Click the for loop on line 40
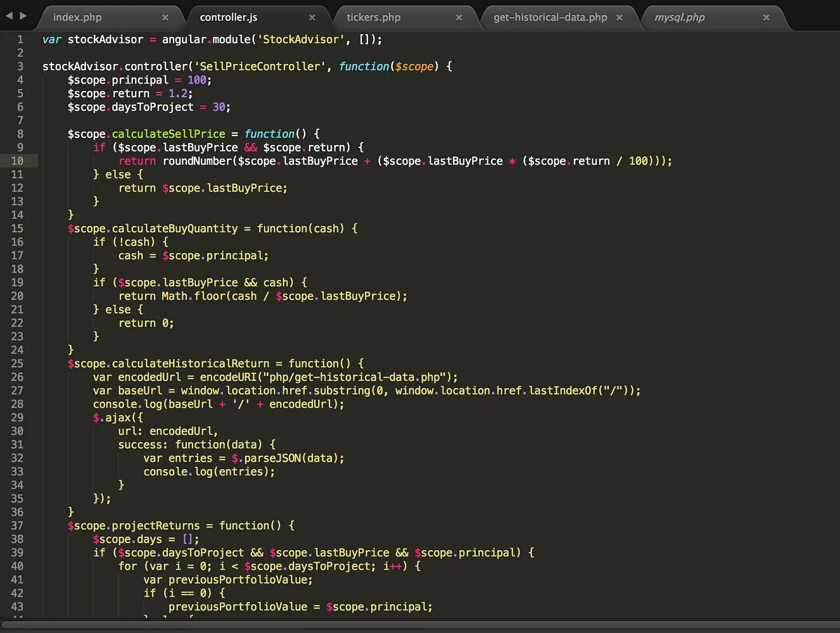Screen dimensions: 840x633 (x=269, y=566)
